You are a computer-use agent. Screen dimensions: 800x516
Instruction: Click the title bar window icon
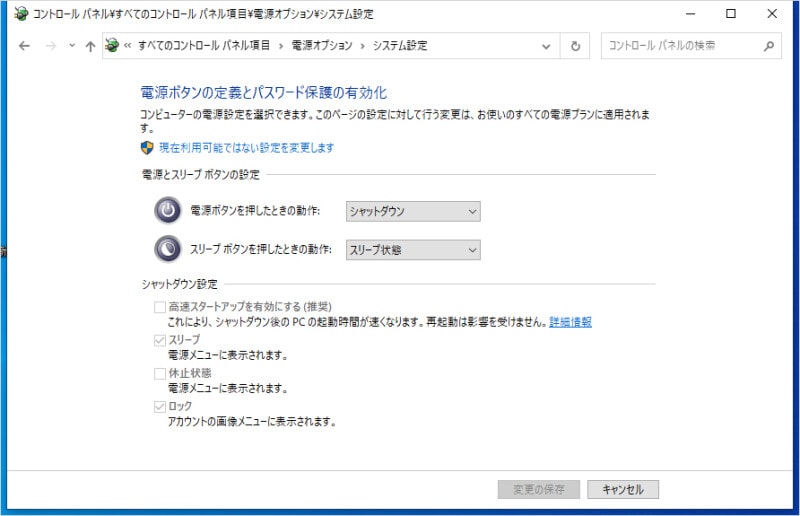point(21,14)
